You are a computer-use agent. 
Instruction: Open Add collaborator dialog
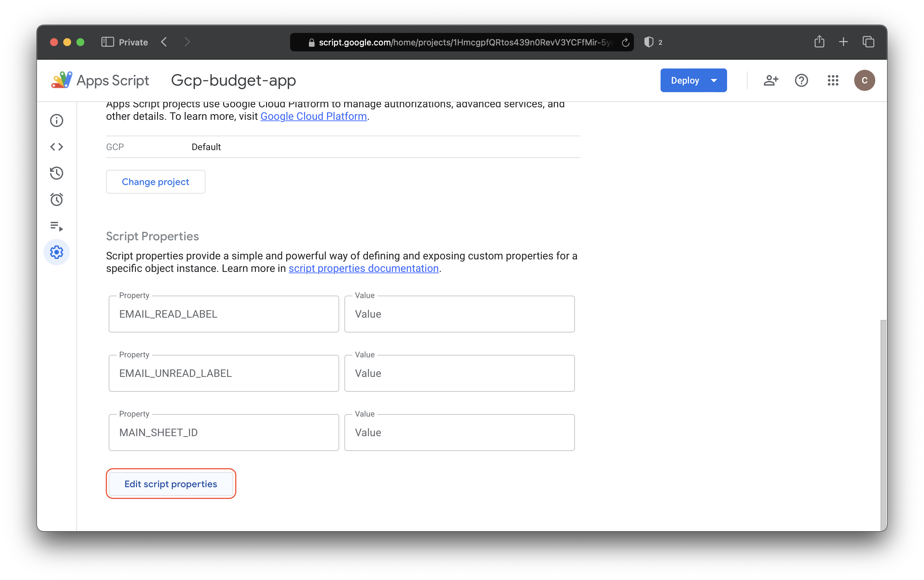click(771, 80)
